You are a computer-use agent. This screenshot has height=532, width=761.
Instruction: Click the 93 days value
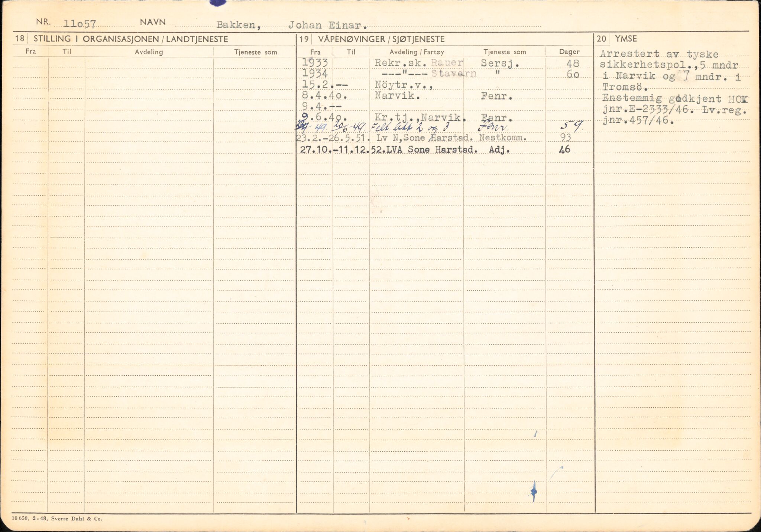565,138
